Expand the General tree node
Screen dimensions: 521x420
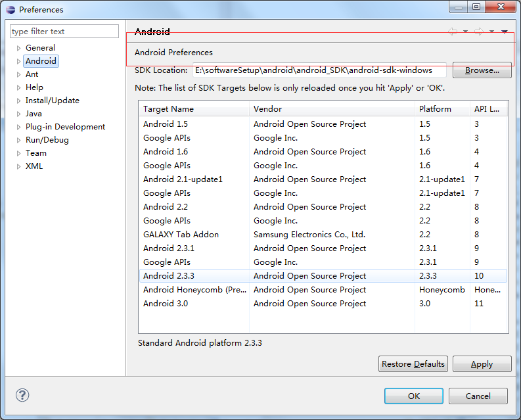click(x=18, y=48)
